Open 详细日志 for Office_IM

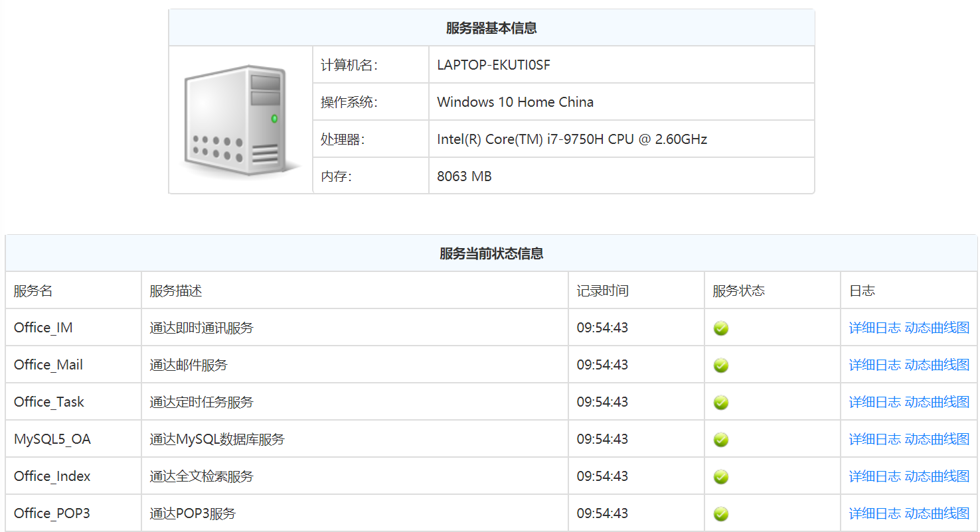tap(874, 328)
